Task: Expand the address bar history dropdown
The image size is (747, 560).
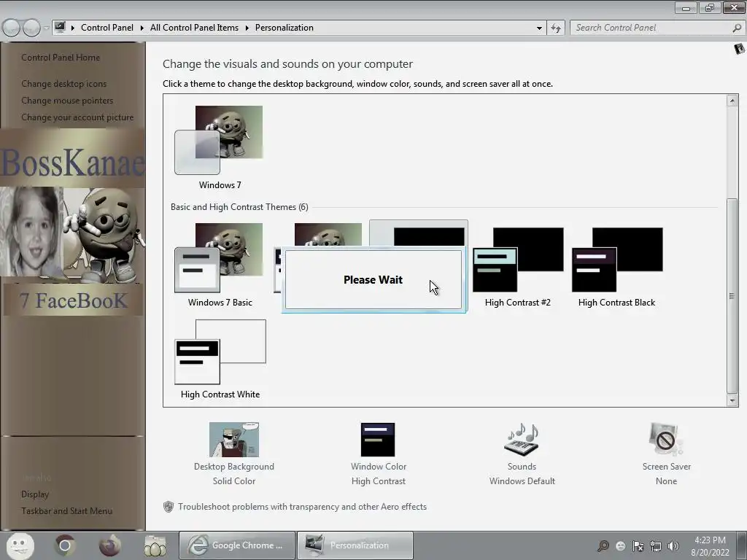Action: click(539, 28)
